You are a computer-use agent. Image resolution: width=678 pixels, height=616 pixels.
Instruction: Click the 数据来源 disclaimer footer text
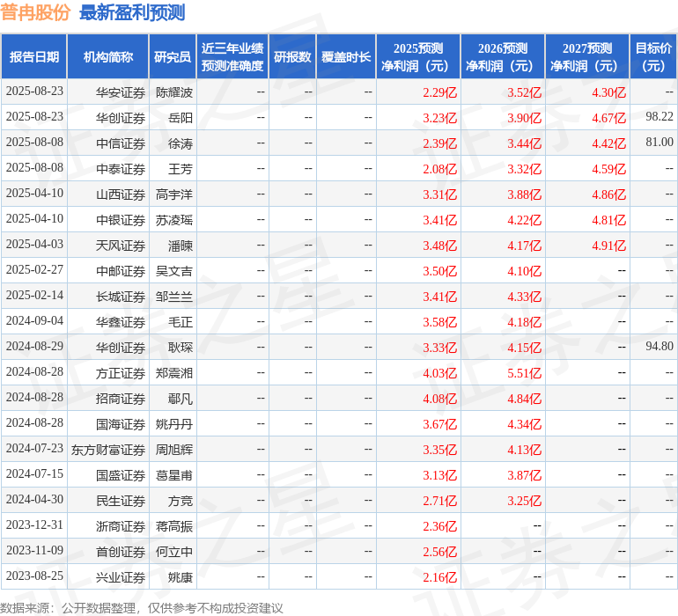pos(142,608)
